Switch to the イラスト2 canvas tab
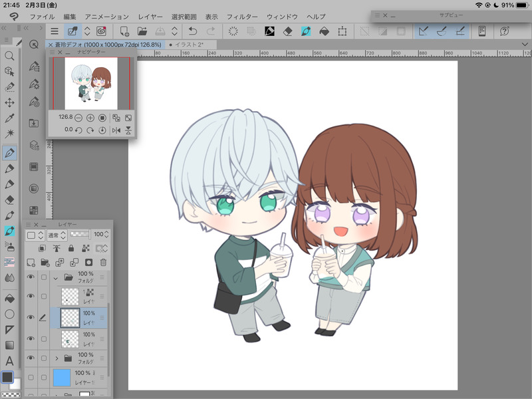532x399 pixels. tap(190, 45)
